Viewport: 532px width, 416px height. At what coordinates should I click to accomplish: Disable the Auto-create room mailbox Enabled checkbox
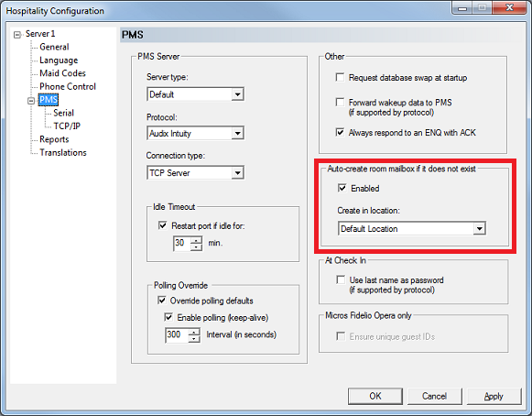coord(342,188)
